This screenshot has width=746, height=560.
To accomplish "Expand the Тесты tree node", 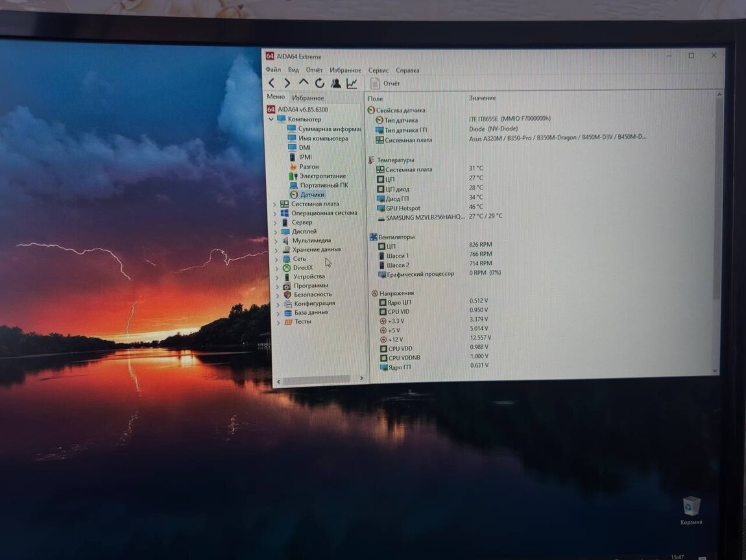I will tap(279, 322).
